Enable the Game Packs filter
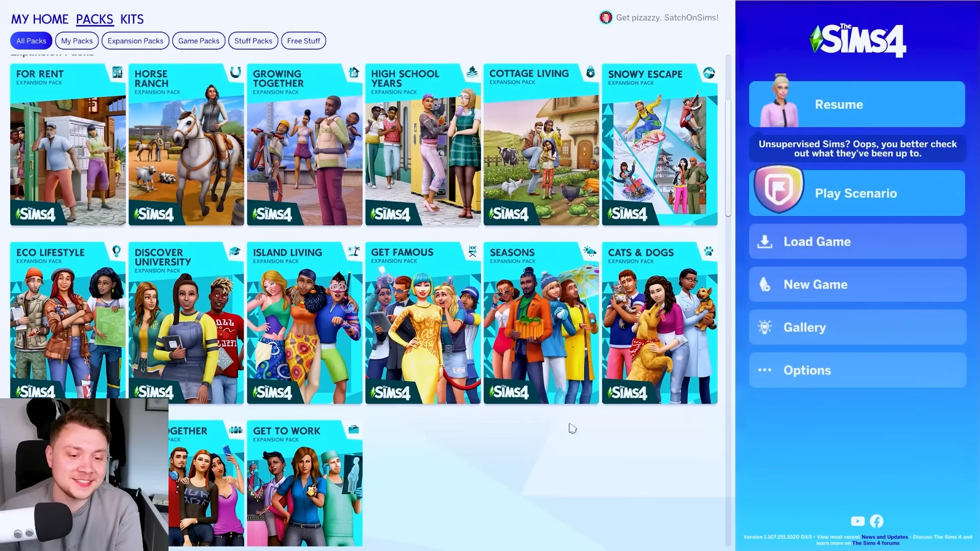Screen dimensions: 980x551 pyautogui.click(x=199, y=40)
